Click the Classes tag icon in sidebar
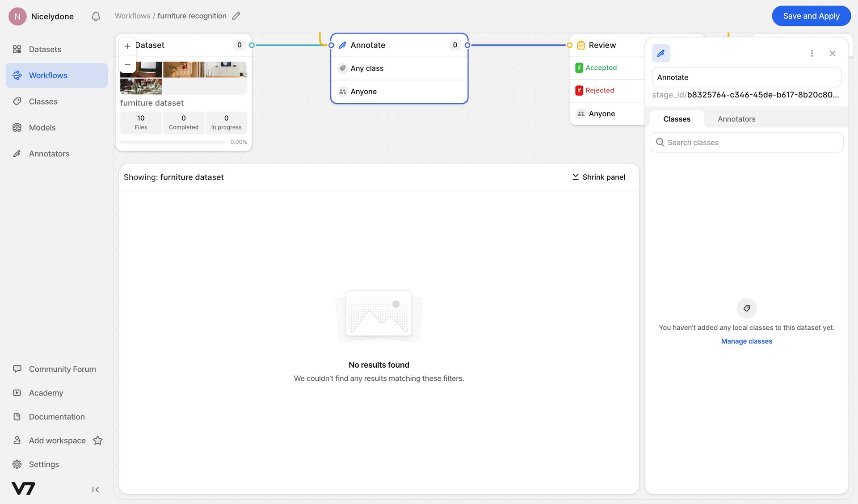 [17, 101]
